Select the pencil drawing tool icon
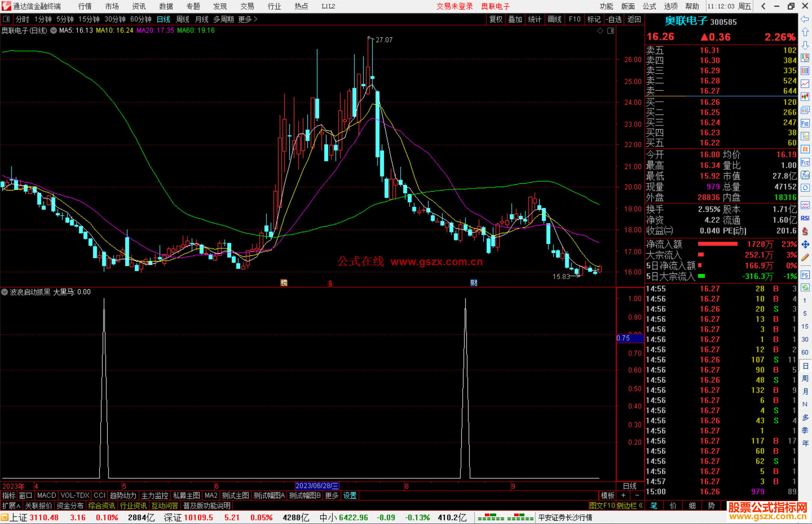 coord(805,257)
